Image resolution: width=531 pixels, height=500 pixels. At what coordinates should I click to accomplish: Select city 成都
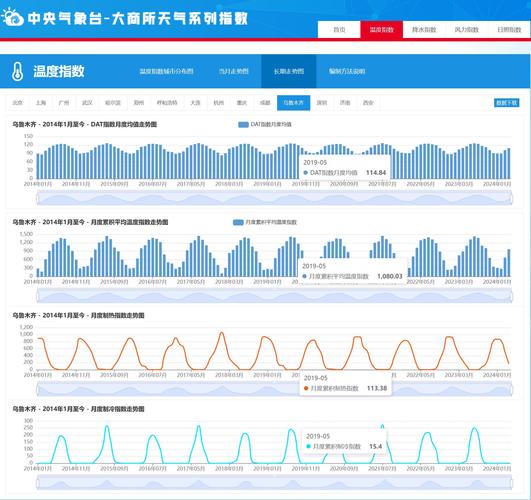(265, 103)
